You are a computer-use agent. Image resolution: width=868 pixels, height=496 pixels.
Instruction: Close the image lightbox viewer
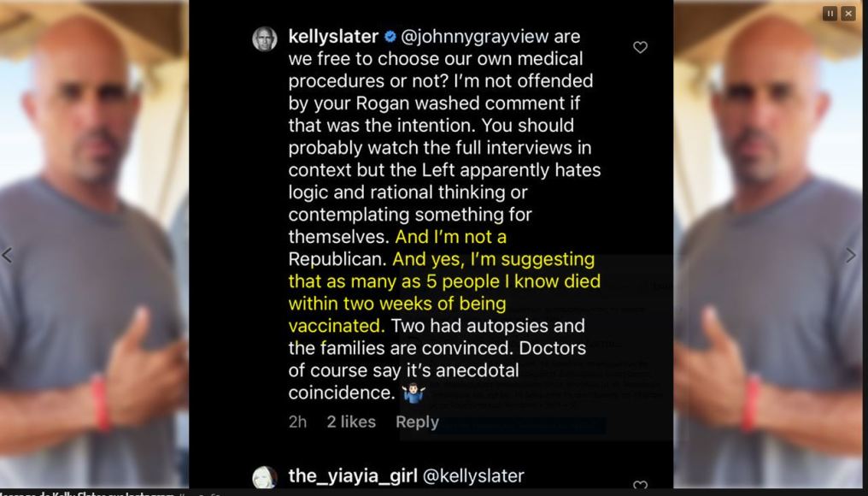tap(847, 14)
